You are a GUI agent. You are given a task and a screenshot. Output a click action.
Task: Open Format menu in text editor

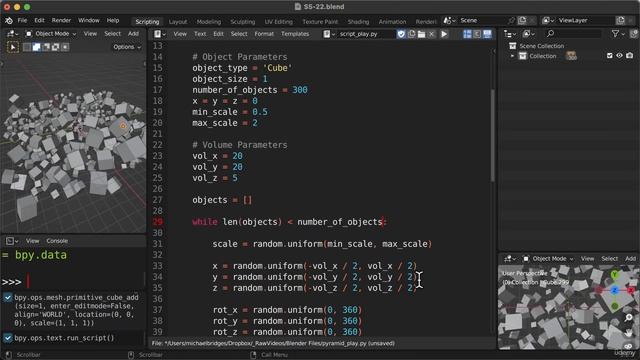coord(264,34)
